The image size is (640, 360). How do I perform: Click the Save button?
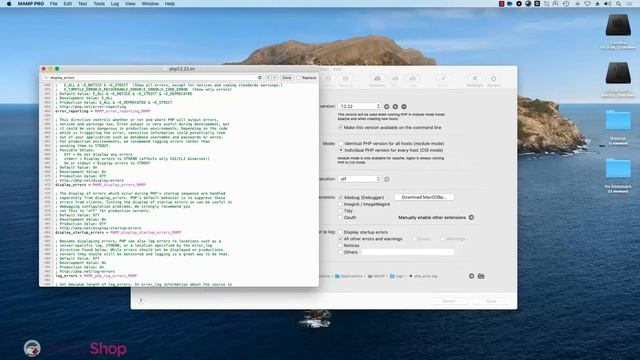click(491, 301)
